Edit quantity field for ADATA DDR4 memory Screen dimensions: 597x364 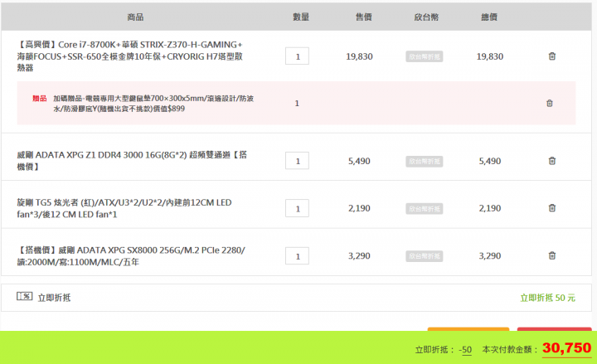pyautogui.click(x=297, y=161)
